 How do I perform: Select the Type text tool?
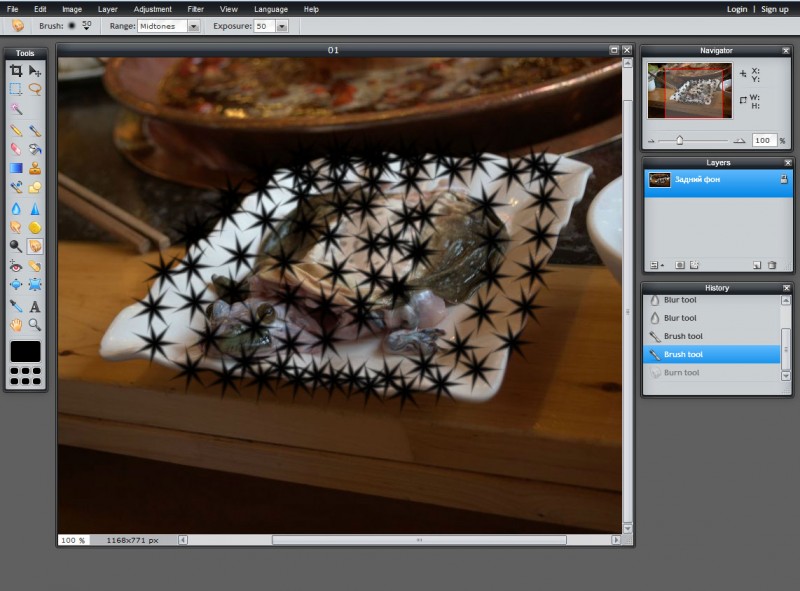pos(35,306)
